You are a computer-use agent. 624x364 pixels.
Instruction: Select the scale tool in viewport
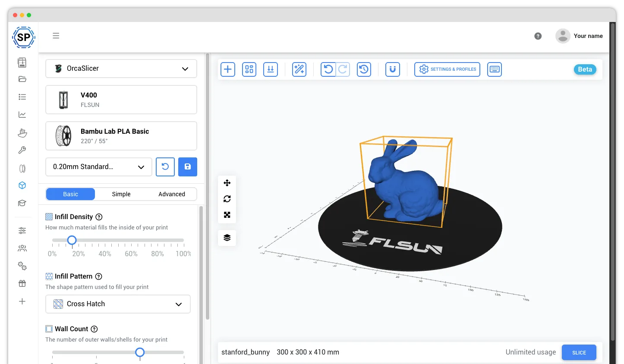pos(227,215)
